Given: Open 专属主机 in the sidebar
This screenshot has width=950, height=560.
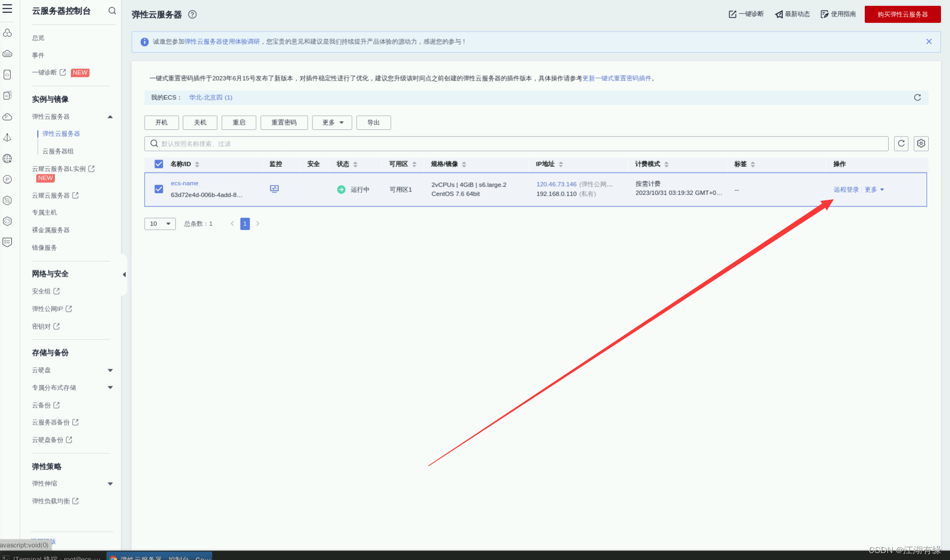Looking at the screenshot, I should pos(44,213).
